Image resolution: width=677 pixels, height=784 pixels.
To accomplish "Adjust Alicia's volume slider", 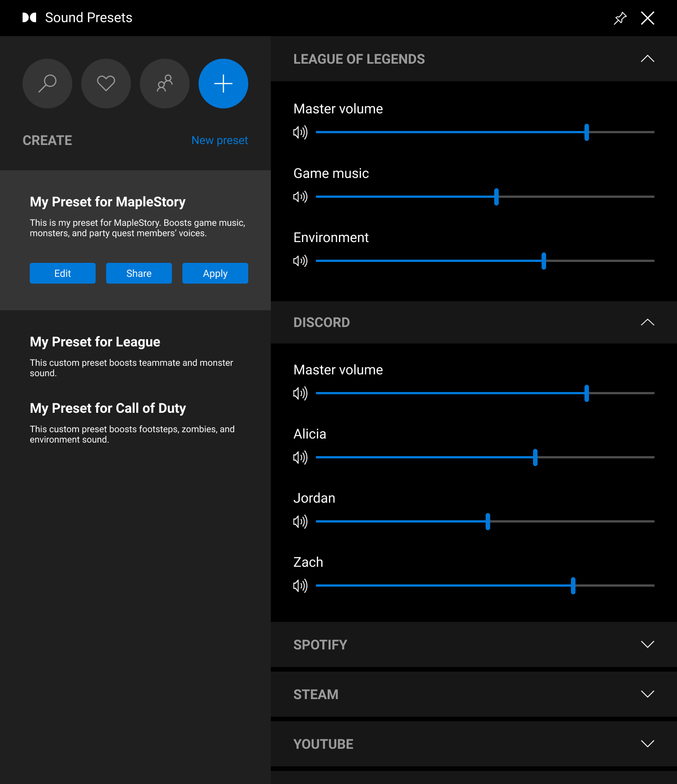I will 535,457.
